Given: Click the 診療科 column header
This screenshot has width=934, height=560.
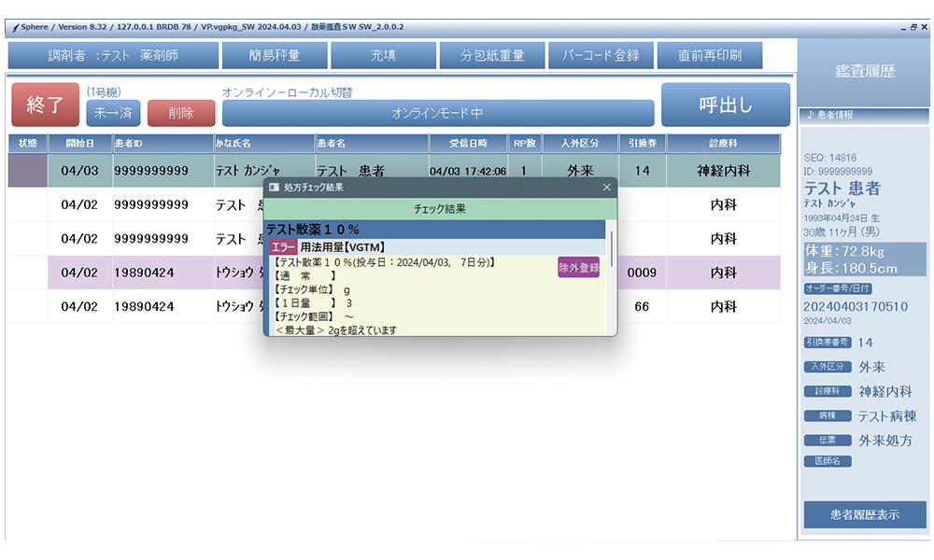Looking at the screenshot, I should 723,144.
